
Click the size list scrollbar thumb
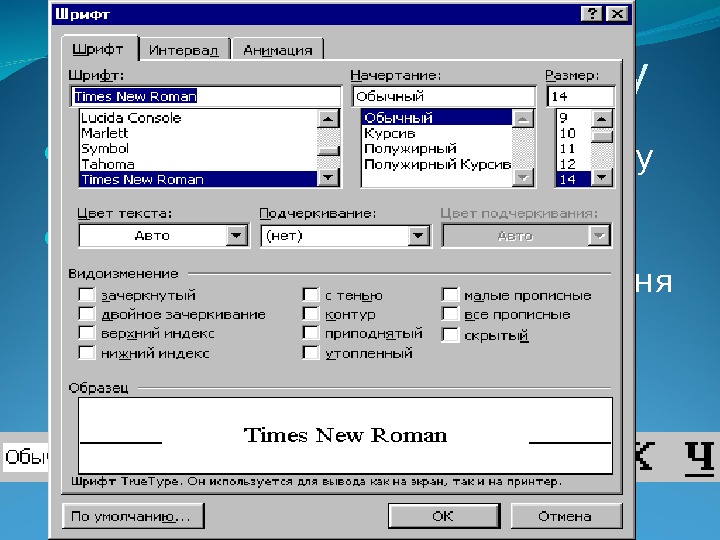[x=602, y=136]
